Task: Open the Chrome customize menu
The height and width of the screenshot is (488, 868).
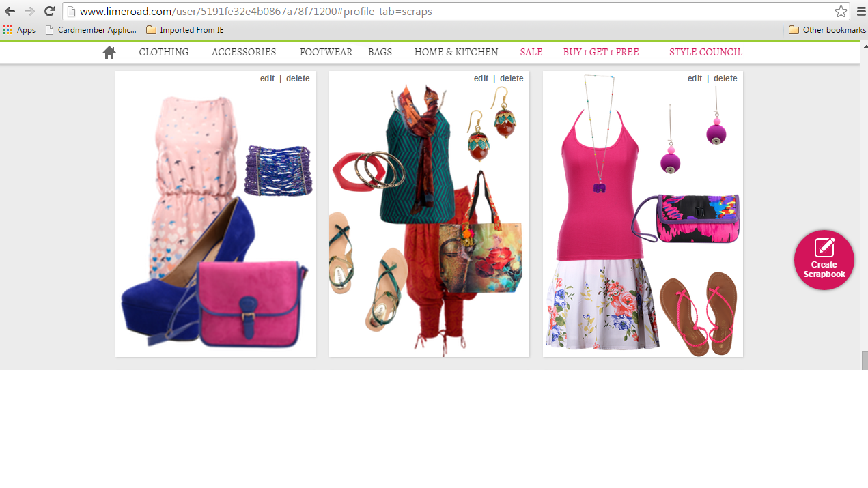Action: 860,11
